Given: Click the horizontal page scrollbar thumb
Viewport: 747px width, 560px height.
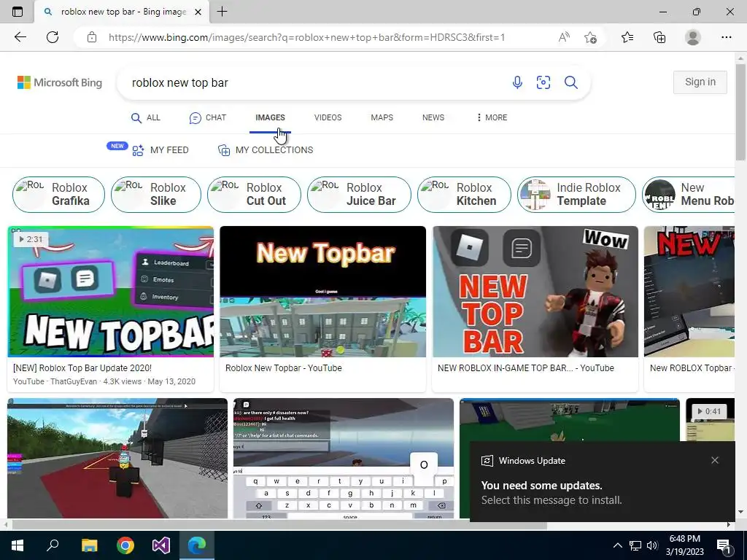Looking at the screenshot, I should (279, 525).
